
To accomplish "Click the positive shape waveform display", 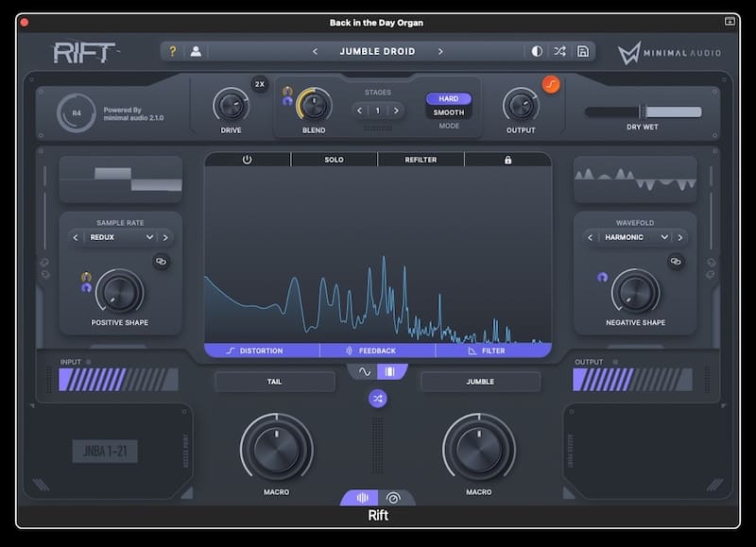I will coord(121,179).
